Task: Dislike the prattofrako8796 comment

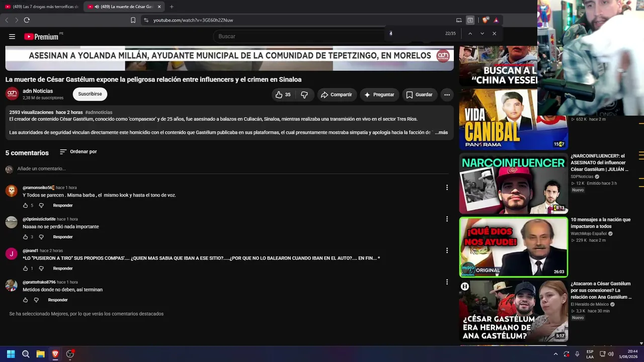Action: tap(36, 300)
